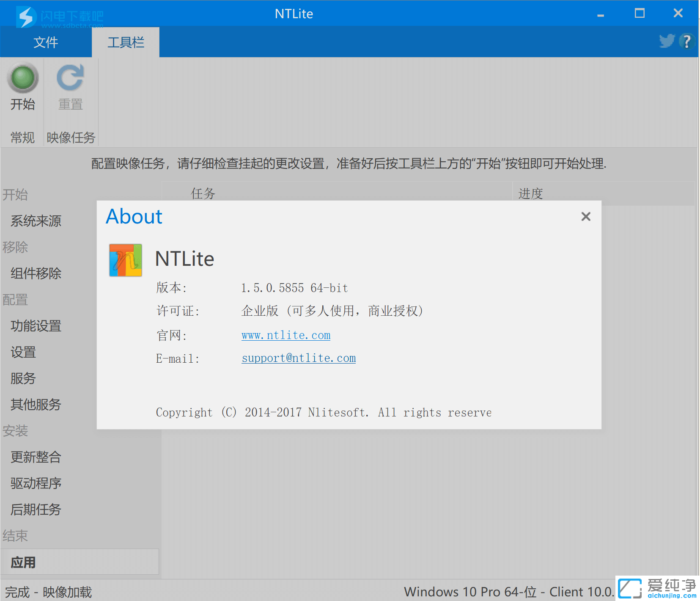Click the About dialog title

point(134,217)
